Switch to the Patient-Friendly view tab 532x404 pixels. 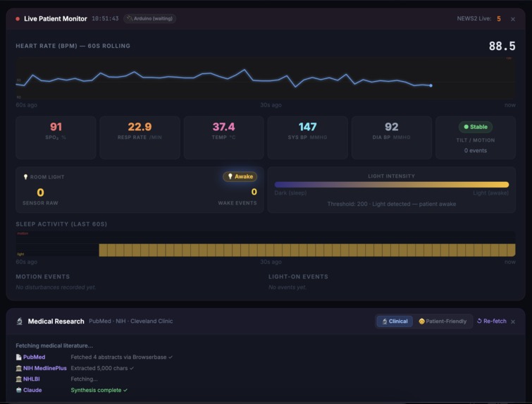[443, 322]
